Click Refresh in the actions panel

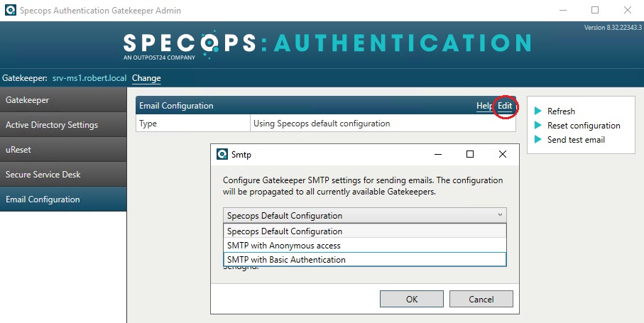561,111
